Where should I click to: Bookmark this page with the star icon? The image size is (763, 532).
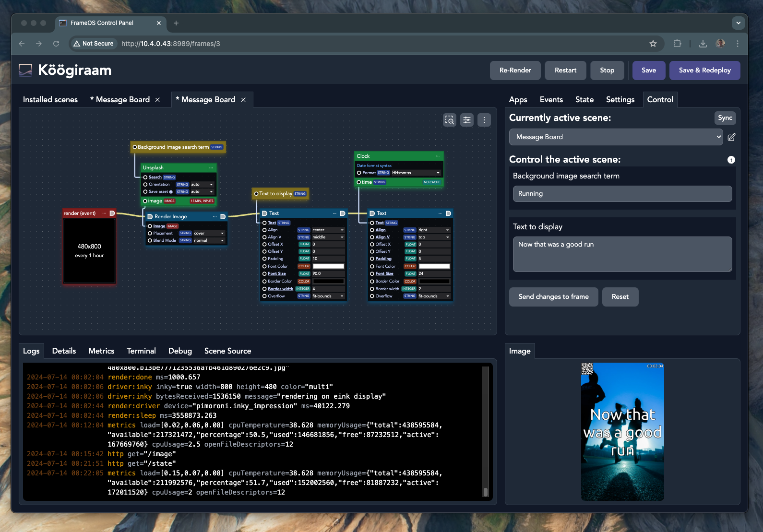653,44
